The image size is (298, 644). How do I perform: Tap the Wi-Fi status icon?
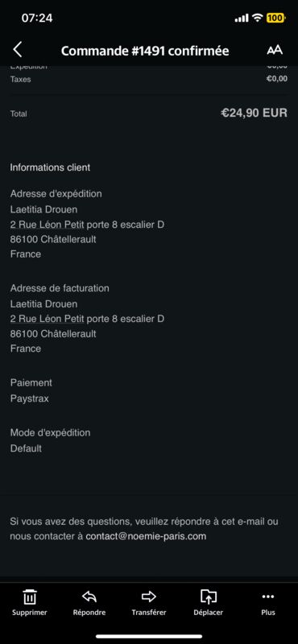point(257,18)
